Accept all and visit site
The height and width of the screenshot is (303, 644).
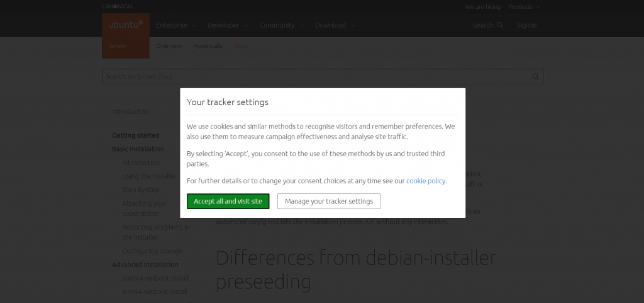(x=228, y=202)
